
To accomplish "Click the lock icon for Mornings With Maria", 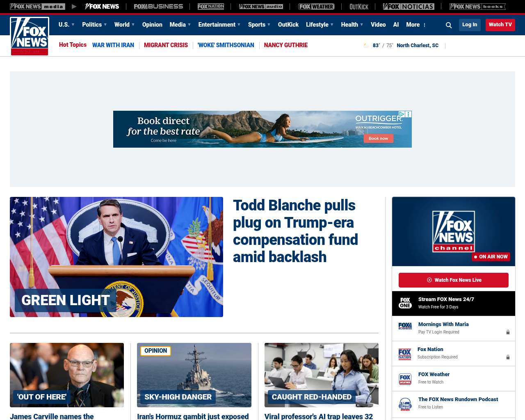I will [508, 332].
